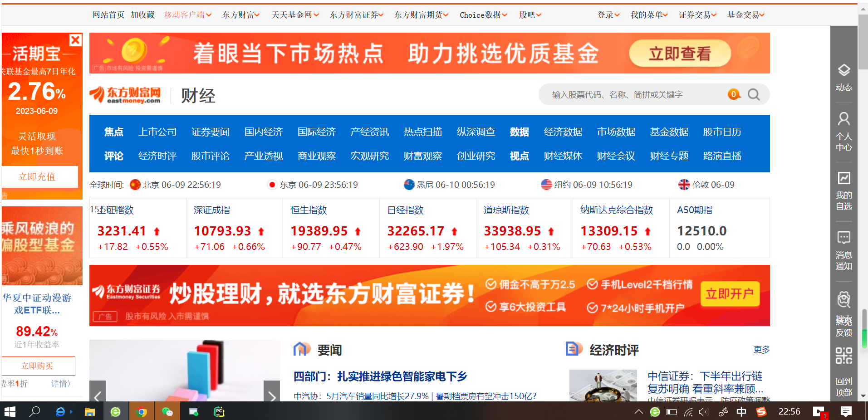Open WeChat from taskbar
Screen dimensions: 868x420
point(167,412)
